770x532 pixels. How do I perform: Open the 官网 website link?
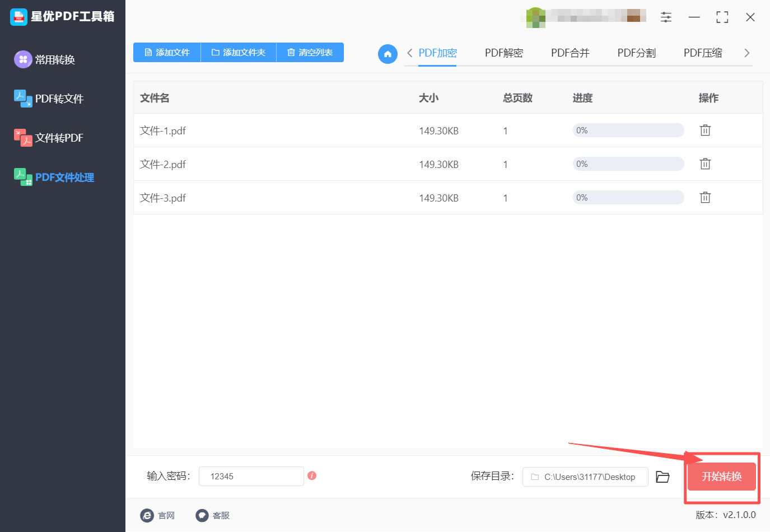coord(157,515)
